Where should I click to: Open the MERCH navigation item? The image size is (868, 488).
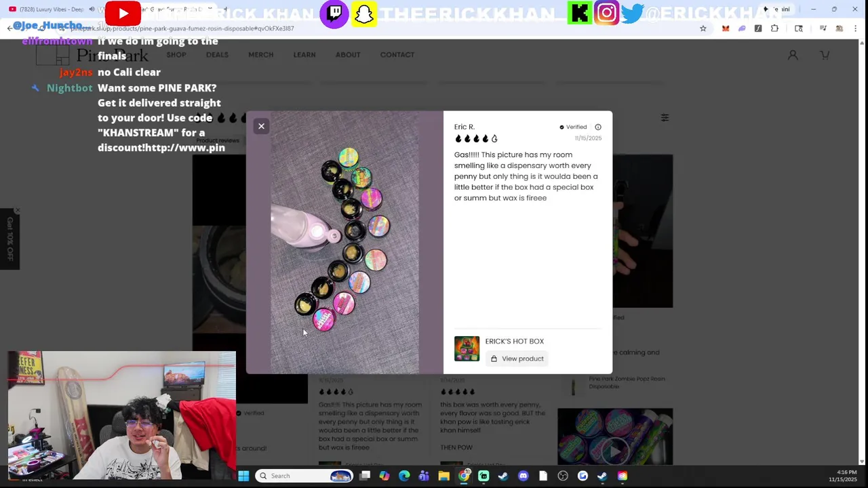click(x=261, y=55)
